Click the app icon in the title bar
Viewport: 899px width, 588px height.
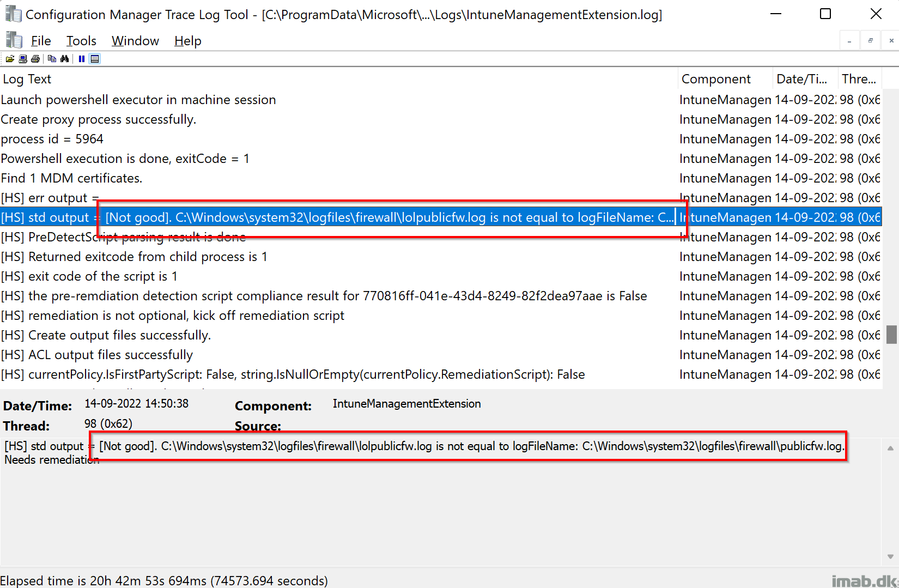click(13, 14)
